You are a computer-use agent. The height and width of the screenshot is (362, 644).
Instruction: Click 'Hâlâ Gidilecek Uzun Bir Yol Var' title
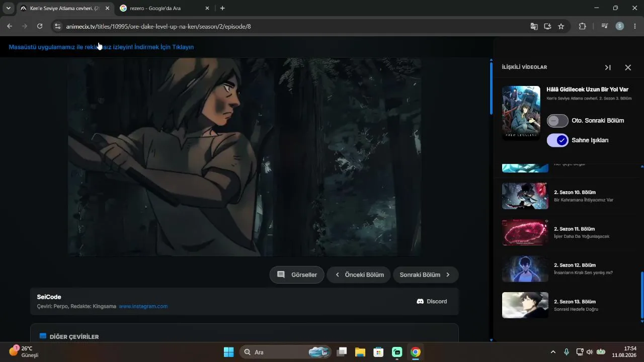(x=587, y=89)
